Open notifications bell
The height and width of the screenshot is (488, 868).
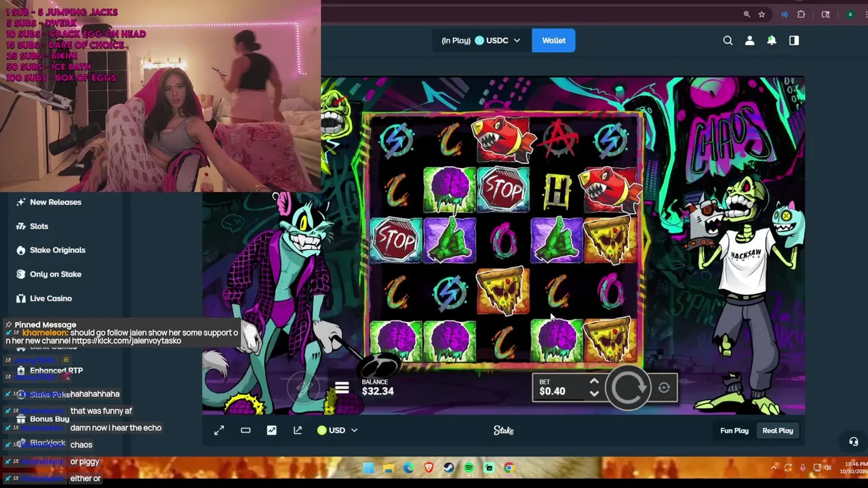[772, 41]
